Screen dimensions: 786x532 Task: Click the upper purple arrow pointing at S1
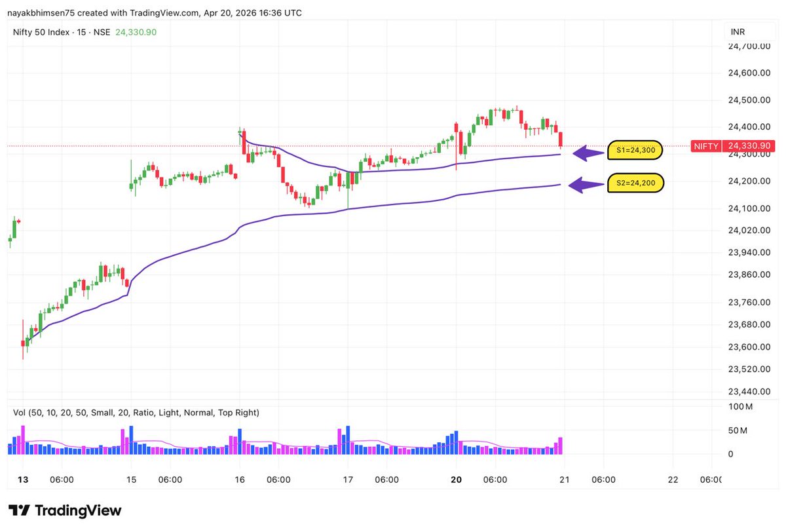(588, 151)
